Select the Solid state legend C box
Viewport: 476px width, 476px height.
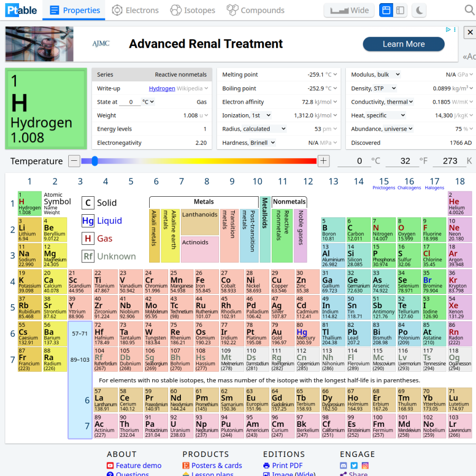pos(88,203)
